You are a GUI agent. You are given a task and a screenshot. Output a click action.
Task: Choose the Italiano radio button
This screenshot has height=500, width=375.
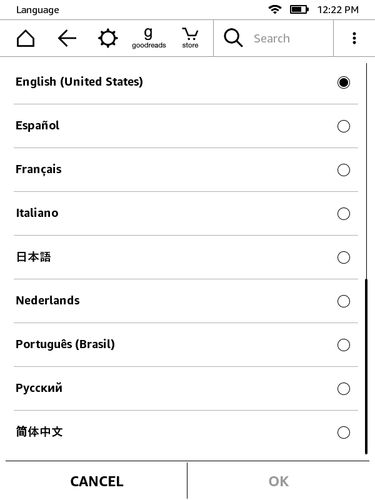click(x=343, y=214)
